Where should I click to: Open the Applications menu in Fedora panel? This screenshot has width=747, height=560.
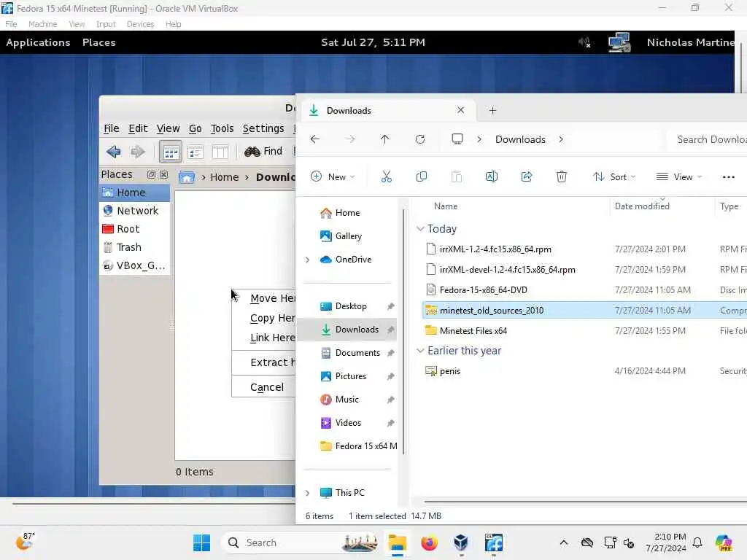coord(38,42)
